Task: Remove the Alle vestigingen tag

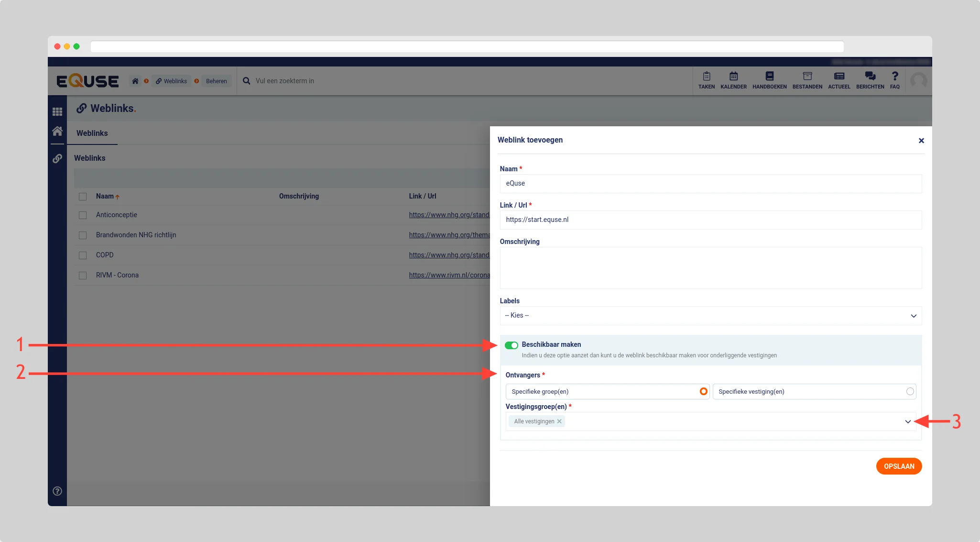Action: 559,421
